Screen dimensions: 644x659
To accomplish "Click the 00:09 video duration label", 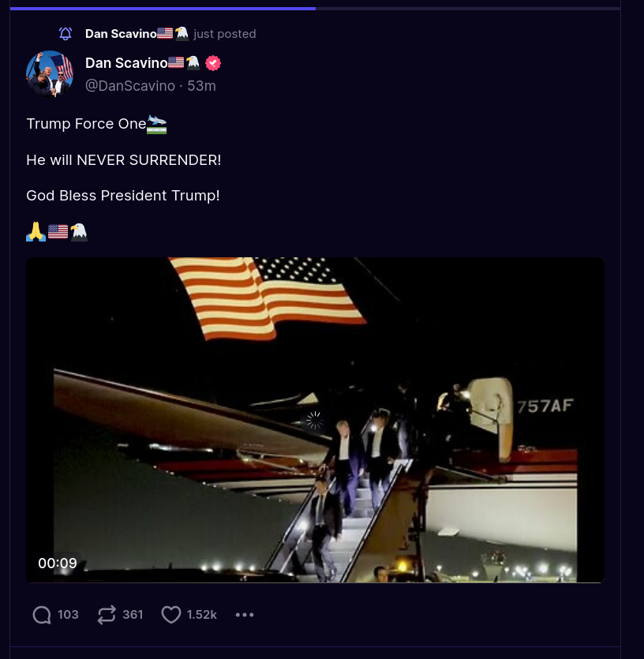I will click(58, 564).
